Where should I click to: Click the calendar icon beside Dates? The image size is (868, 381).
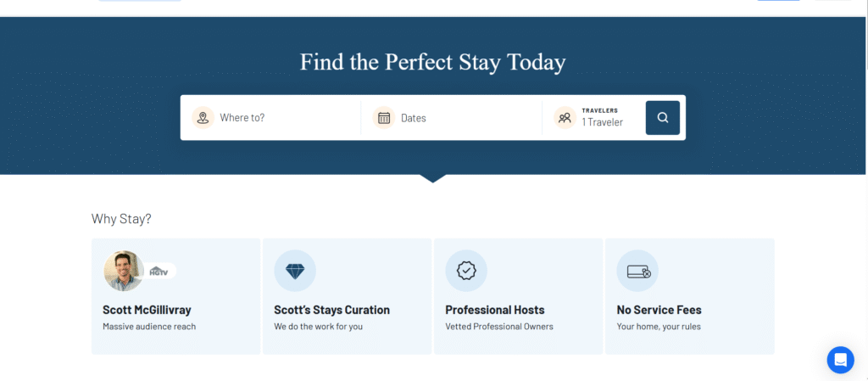384,117
